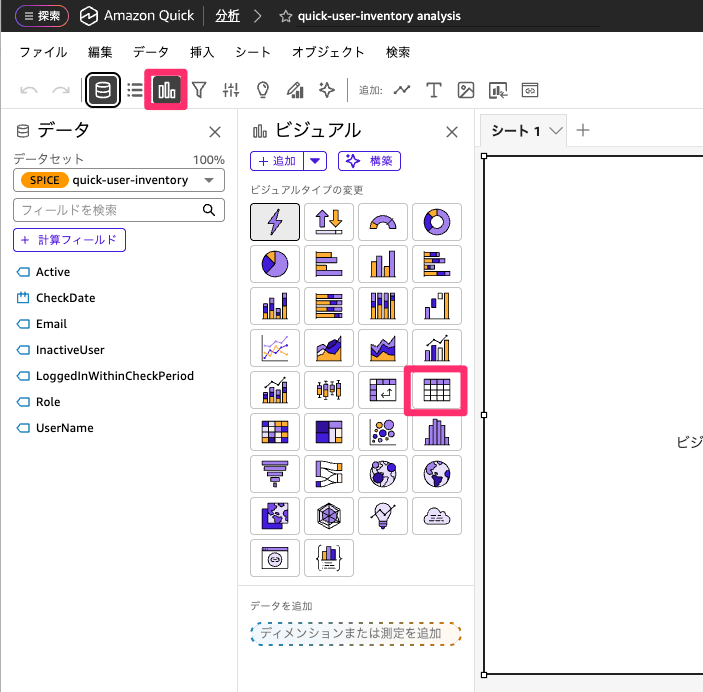
Task: Open the シート menu
Action: click(x=253, y=52)
